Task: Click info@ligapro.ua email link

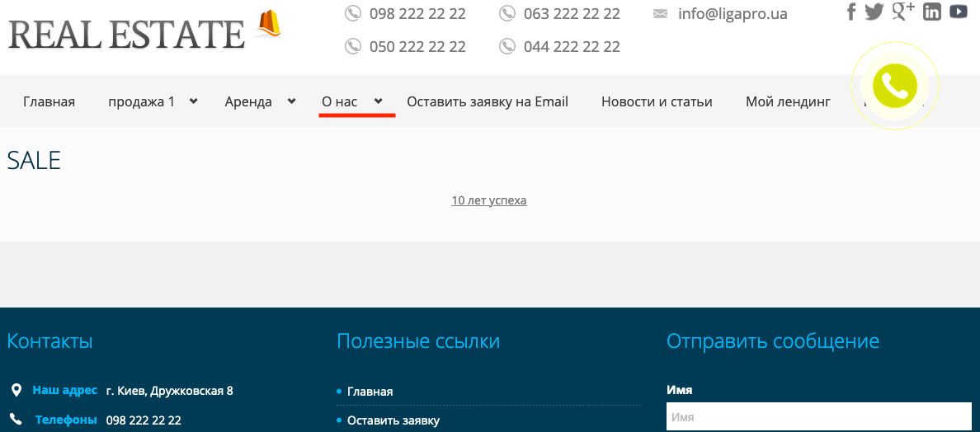Action: tap(733, 14)
